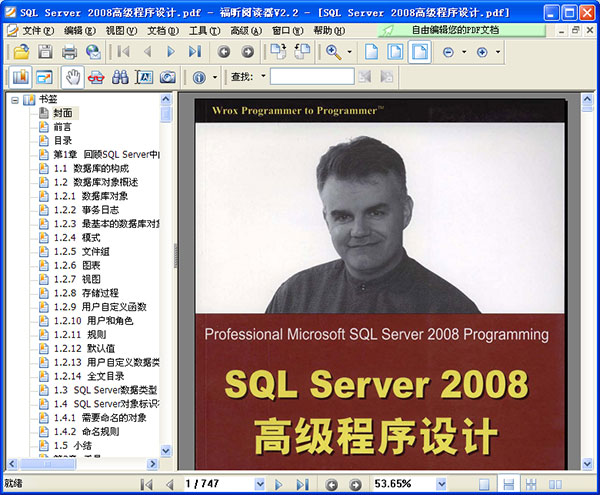Choose fit page view icon
Screen dimensions: 600x495
(395, 52)
